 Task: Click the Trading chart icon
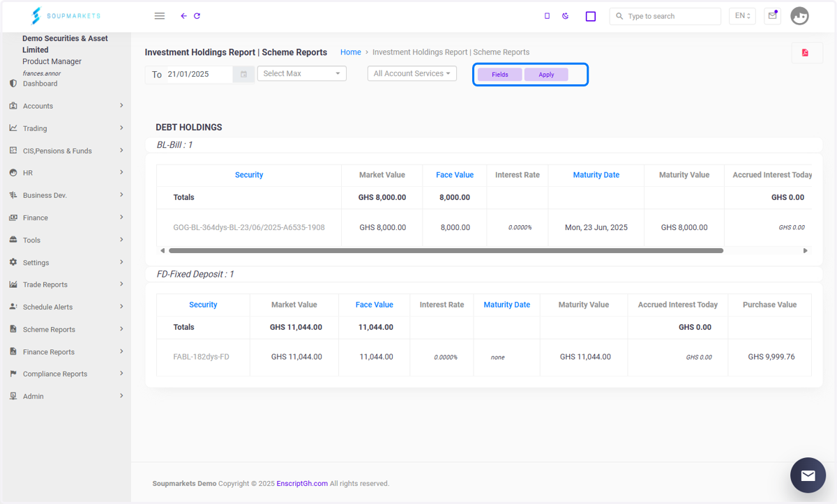pyautogui.click(x=13, y=128)
